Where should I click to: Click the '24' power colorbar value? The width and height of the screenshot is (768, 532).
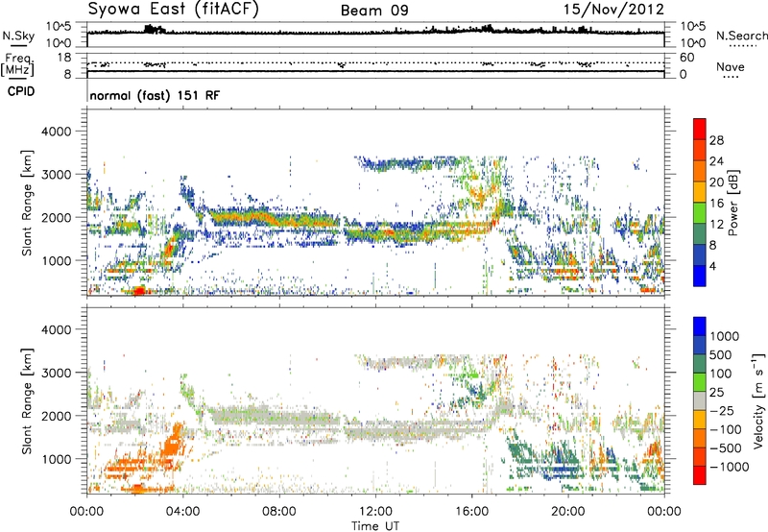[716, 161]
